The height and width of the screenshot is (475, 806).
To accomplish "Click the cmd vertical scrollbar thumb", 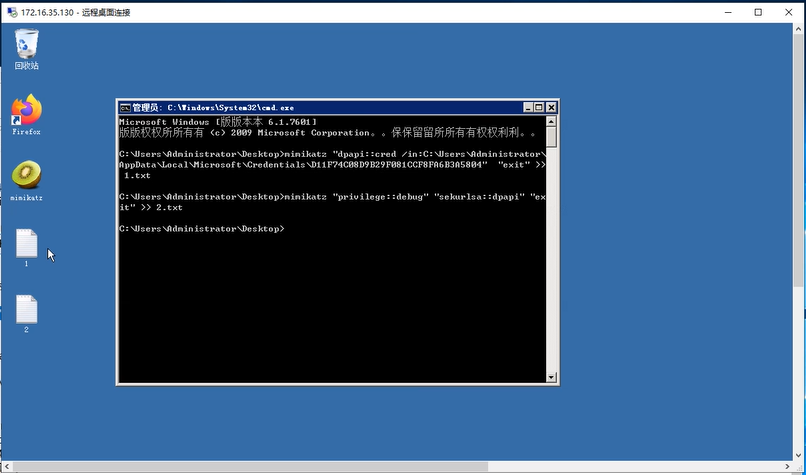I will pyautogui.click(x=551, y=137).
